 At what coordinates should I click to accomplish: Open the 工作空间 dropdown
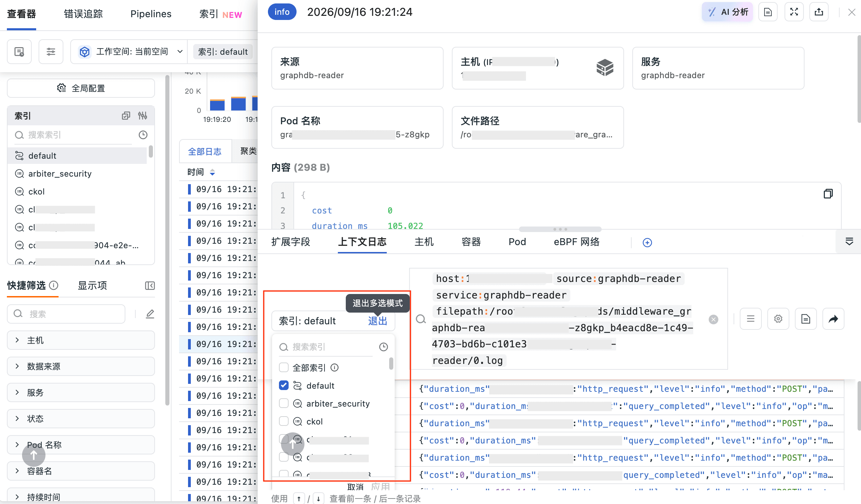(x=129, y=52)
